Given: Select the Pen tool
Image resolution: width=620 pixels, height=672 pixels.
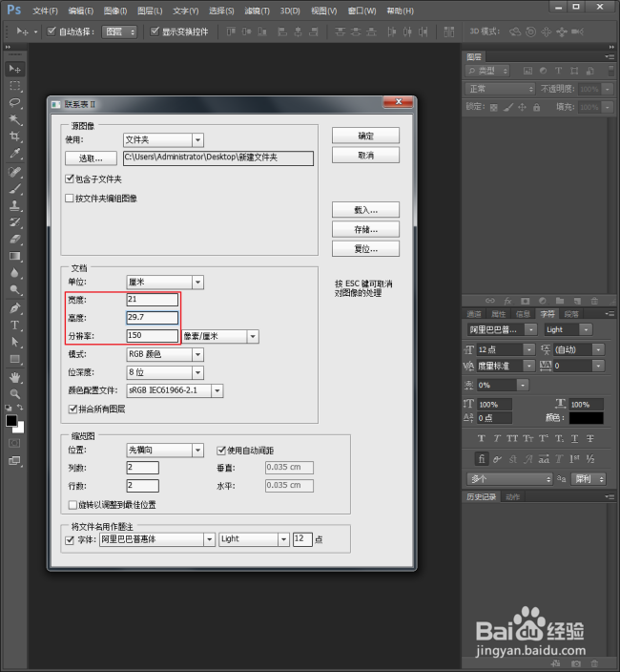Looking at the screenshot, I should 15,308.
